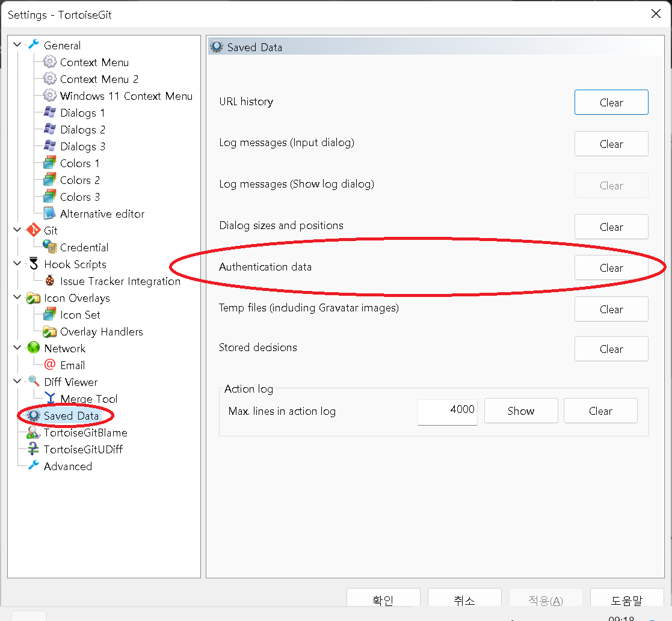The image size is (672, 621).
Task: Click the Dialogs 2 window icon
Action: point(50,129)
